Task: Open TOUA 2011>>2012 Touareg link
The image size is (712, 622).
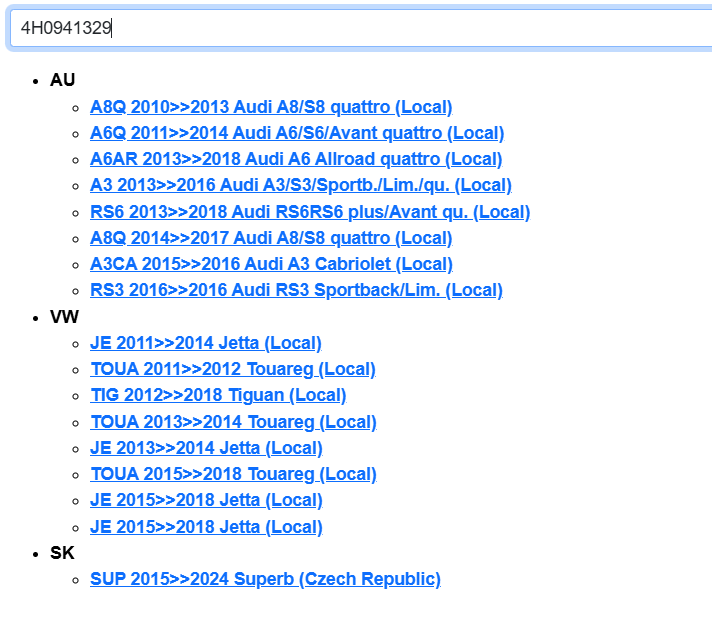Action: pyautogui.click(x=233, y=369)
